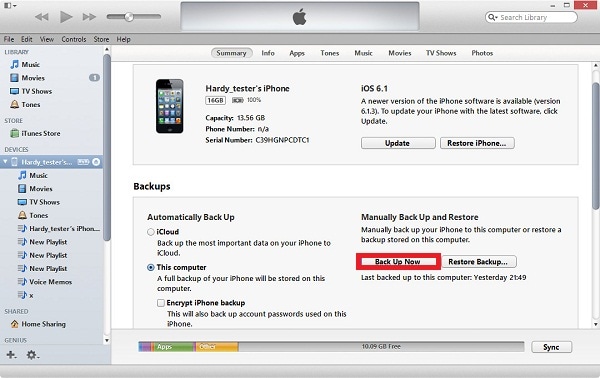
Task: Click the Play button
Action: tap(66, 17)
